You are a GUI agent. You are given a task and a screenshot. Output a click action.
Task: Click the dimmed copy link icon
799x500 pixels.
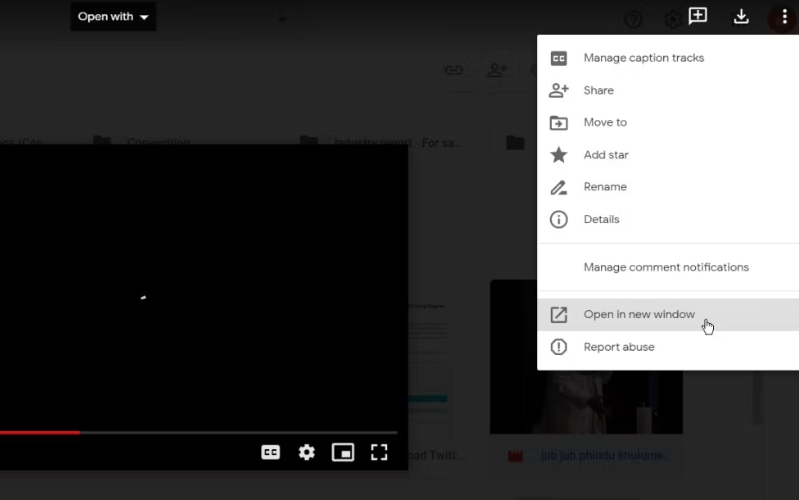454,70
